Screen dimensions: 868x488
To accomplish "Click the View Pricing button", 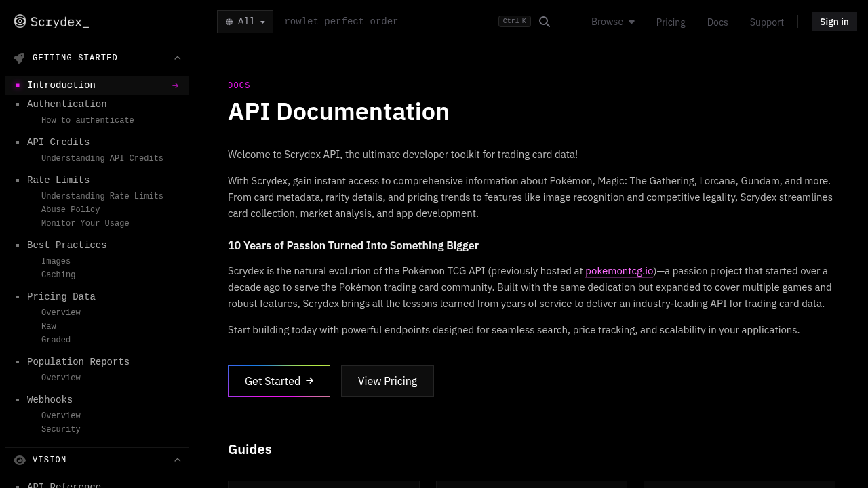I will coord(387,381).
